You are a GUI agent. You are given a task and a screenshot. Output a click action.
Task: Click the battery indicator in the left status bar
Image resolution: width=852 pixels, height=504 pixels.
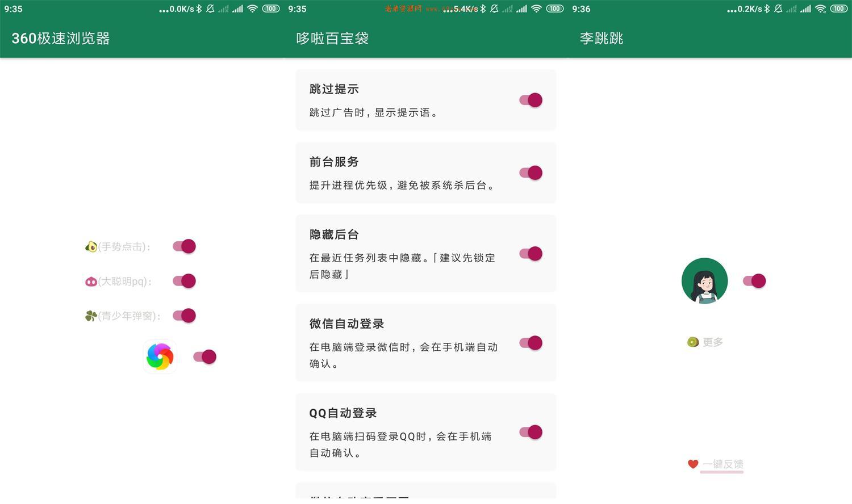pos(271,9)
